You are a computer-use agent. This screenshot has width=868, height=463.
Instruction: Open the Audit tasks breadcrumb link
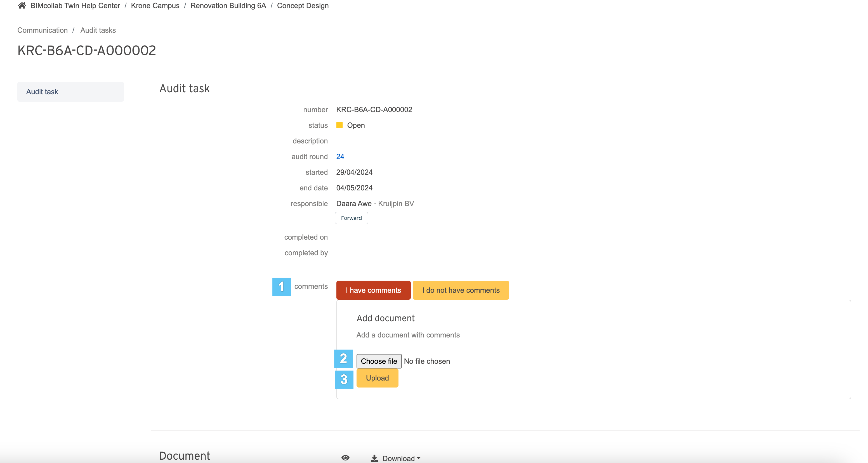point(98,30)
